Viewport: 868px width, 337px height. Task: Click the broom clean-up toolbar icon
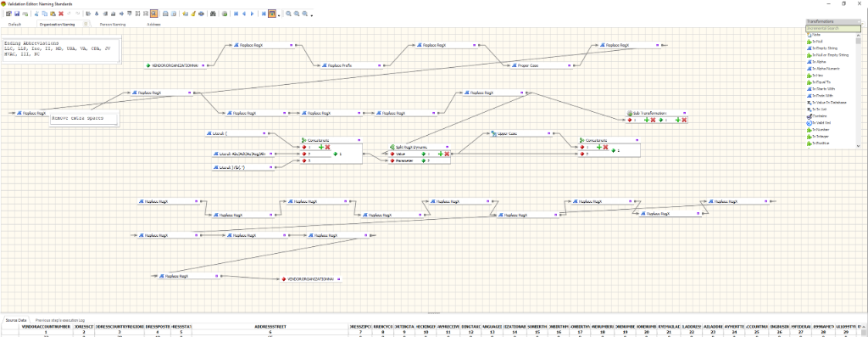pyautogui.click(x=192, y=14)
